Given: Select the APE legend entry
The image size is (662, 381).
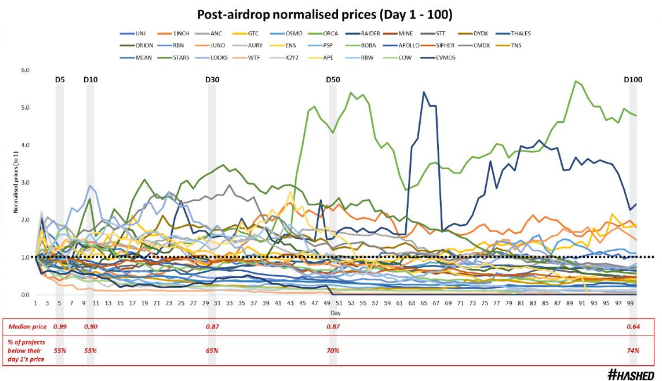Looking at the screenshot, I should (x=321, y=57).
